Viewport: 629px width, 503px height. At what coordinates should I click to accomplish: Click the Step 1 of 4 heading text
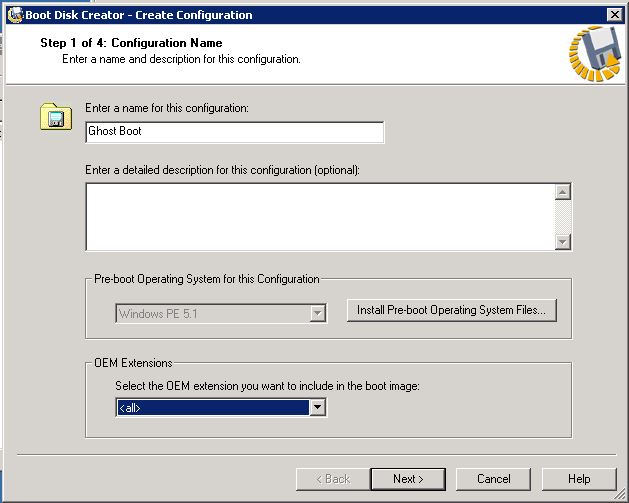(x=131, y=43)
